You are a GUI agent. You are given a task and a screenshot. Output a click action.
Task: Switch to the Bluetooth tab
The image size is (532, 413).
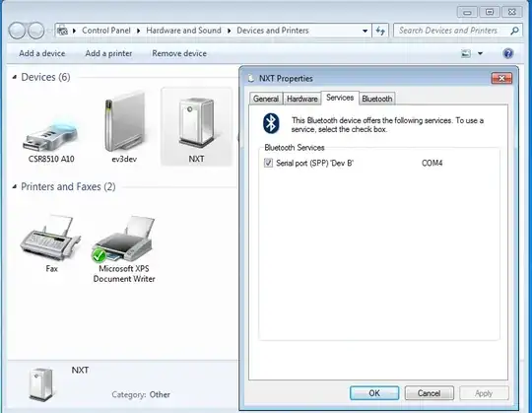tap(377, 99)
